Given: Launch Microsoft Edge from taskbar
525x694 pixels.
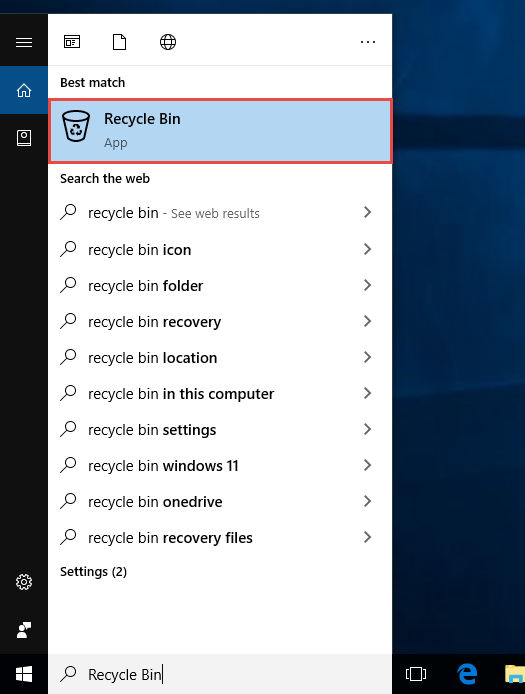Looking at the screenshot, I should click(x=467, y=674).
